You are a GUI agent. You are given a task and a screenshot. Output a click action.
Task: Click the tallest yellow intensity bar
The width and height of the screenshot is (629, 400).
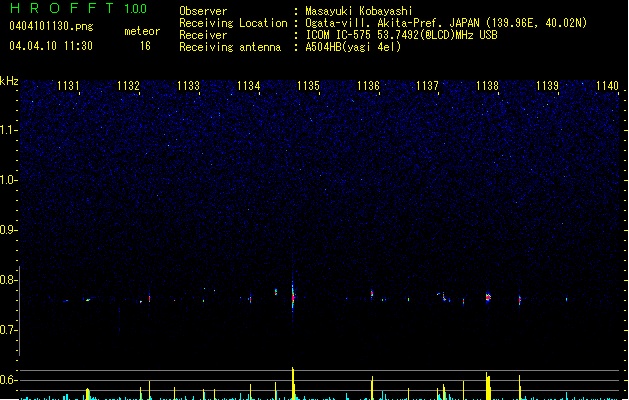coord(293,383)
